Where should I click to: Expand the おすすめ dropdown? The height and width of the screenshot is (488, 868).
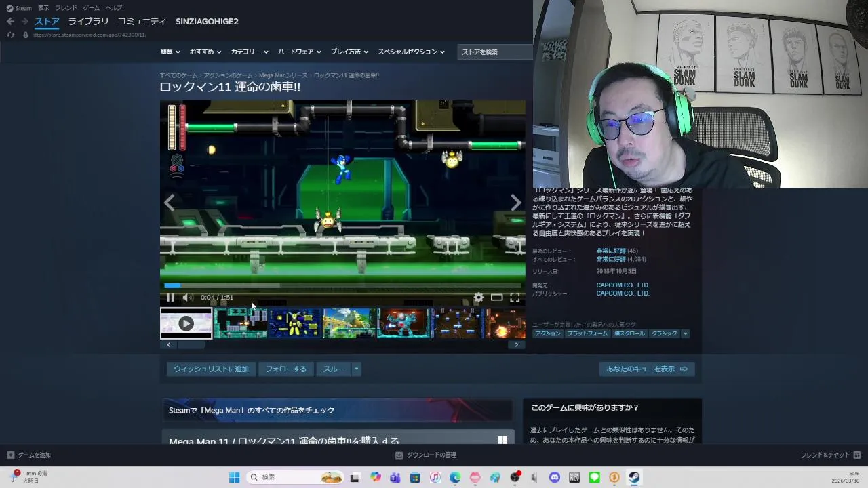point(205,52)
